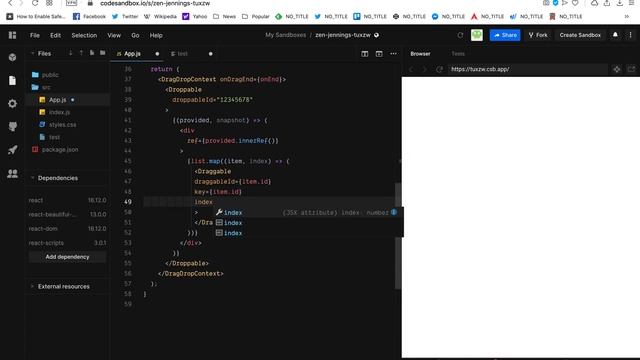The height and width of the screenshot is (360, 640).
Task: Click Add dependency button
Action: (x=67, y=257)
